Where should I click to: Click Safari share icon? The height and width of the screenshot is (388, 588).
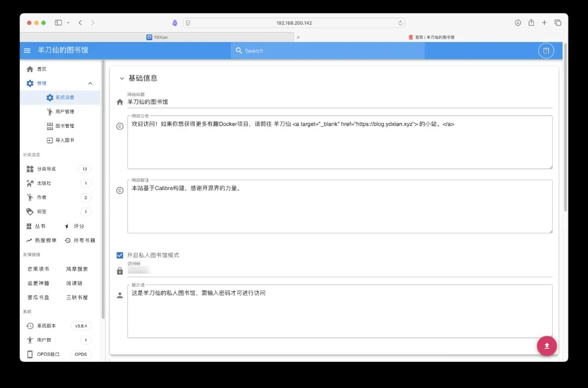click(x=531, y=23)
